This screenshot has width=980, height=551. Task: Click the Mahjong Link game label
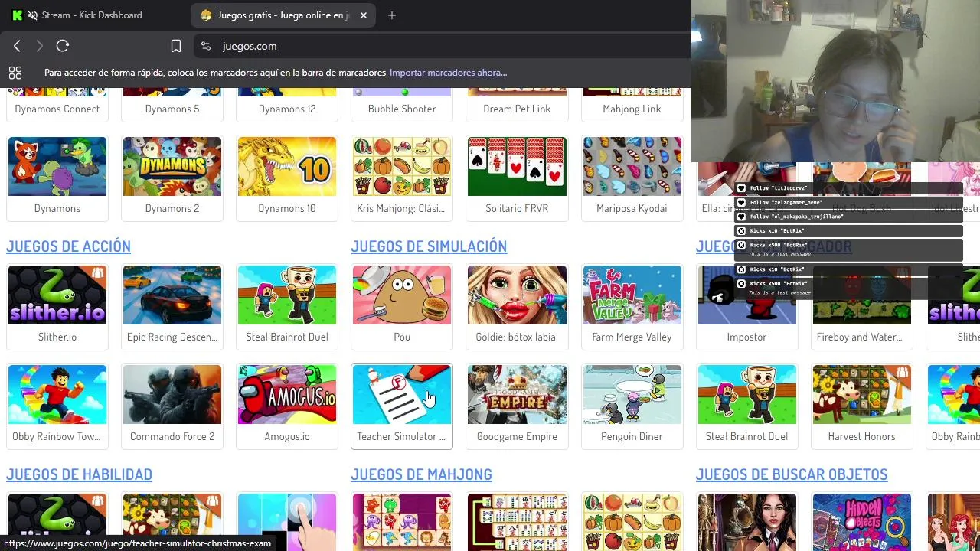point(632,109)
